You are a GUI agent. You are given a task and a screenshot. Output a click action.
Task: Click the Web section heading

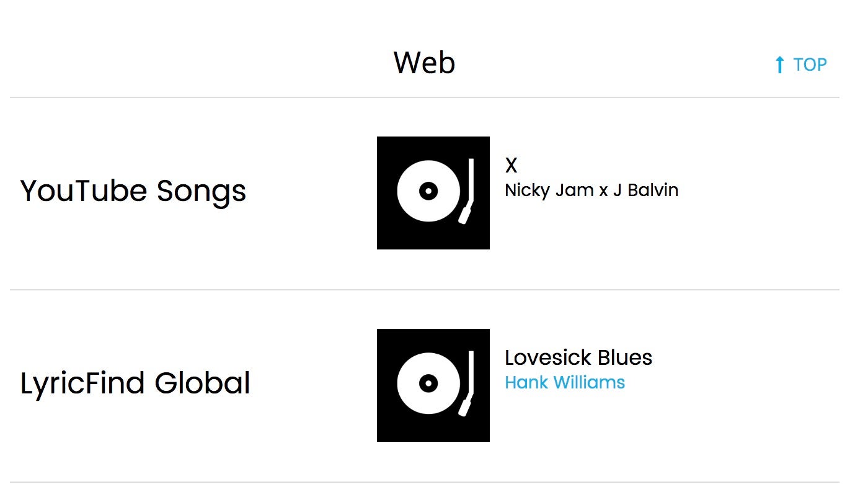click(x=425, y=63)
